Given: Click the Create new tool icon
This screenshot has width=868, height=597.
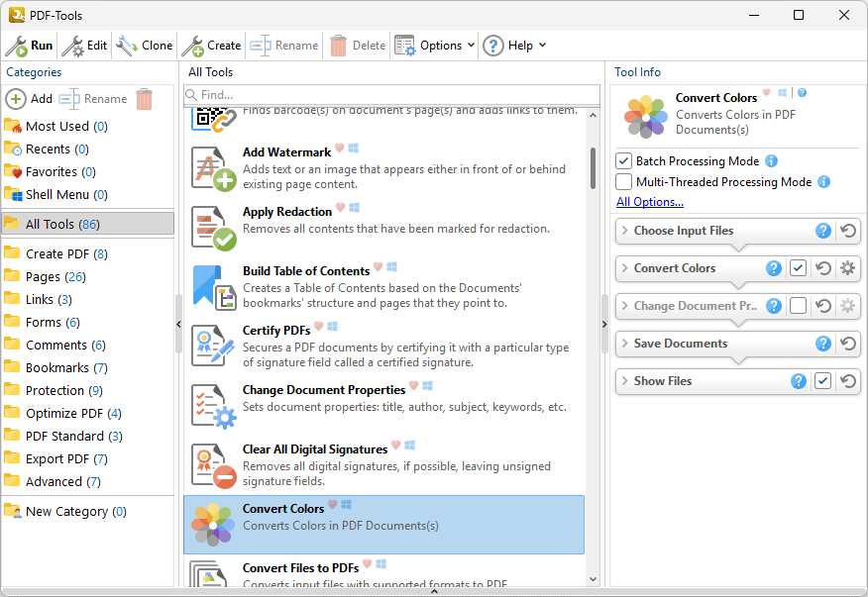Looking at the screenshot, I should (x=192, y=46).
